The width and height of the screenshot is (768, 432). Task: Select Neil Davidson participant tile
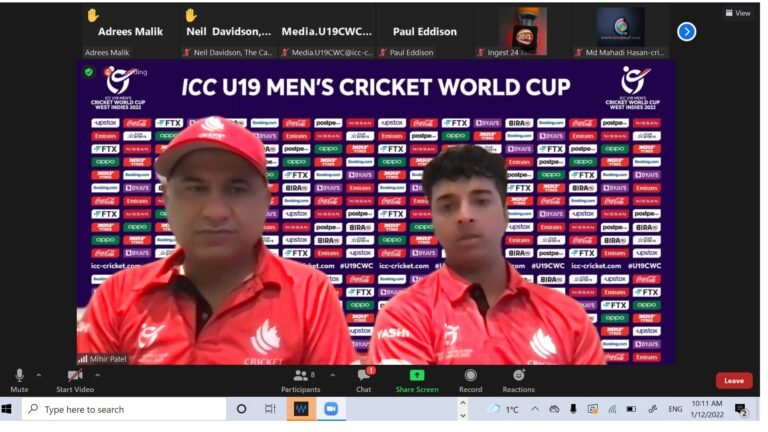point(228,32)
